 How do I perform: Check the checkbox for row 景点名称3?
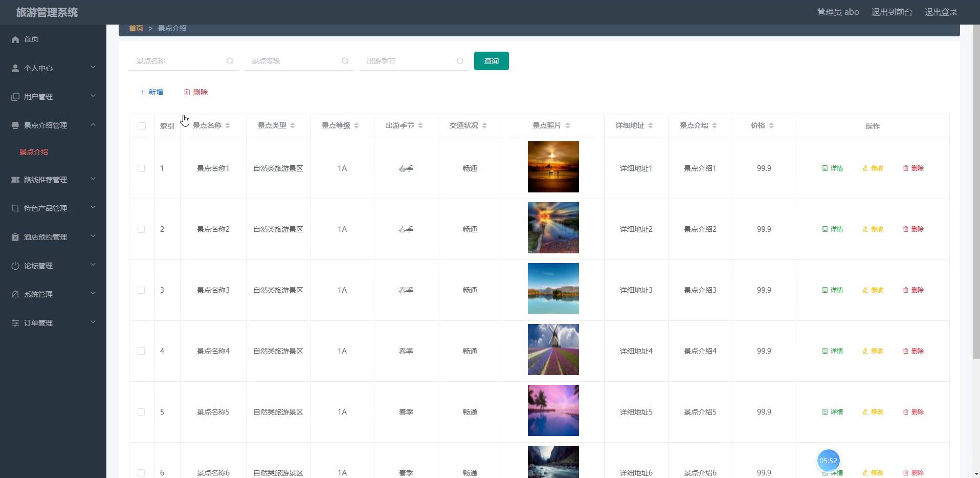tap(141, 290)
